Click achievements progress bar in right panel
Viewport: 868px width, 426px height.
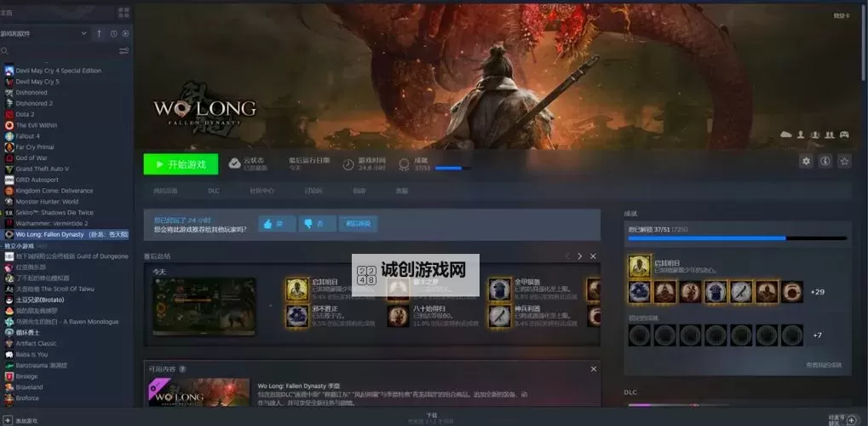[x=738, y=239]
